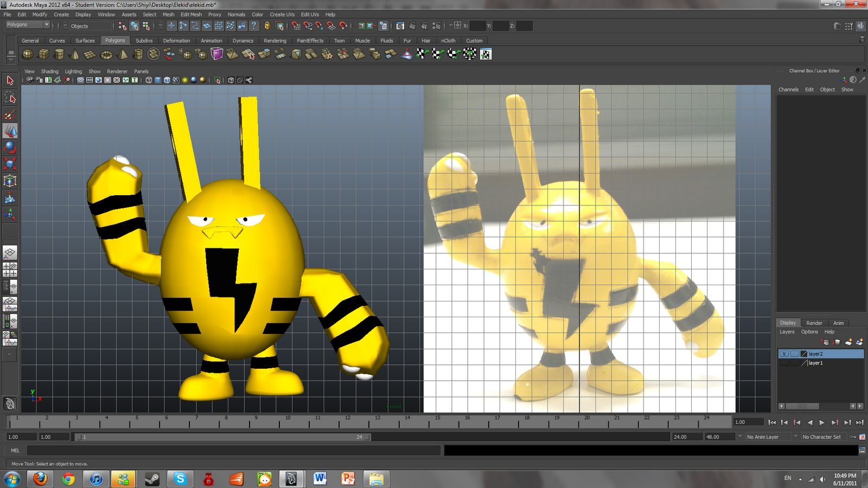Viewport: 868px width, 488px height.
Task: Toggle display type box for layer1
Action: 794,363
